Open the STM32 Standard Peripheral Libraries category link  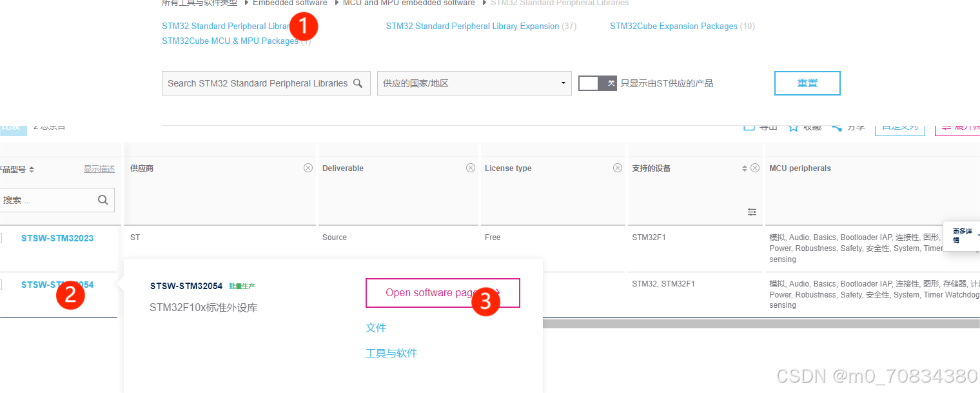[226, 26]
